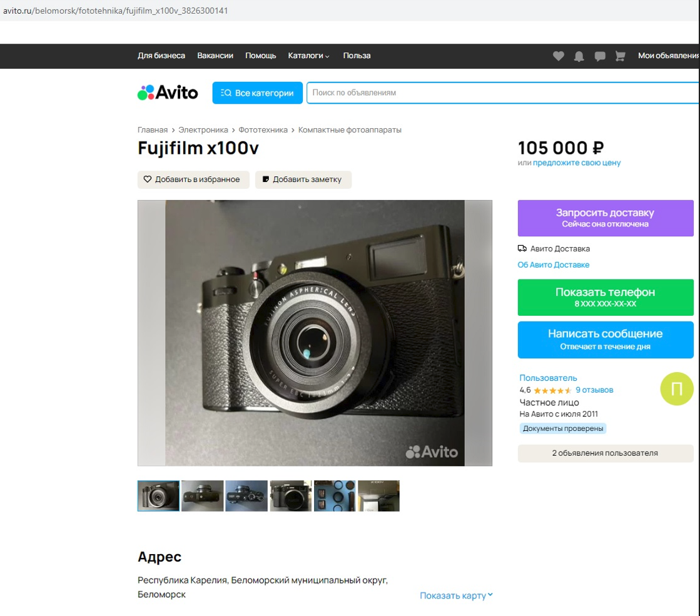The width and height of the screenshot is (700, 616).
Task: Select the fifth thumbnail showing accessories
Action: coord(335,496)
